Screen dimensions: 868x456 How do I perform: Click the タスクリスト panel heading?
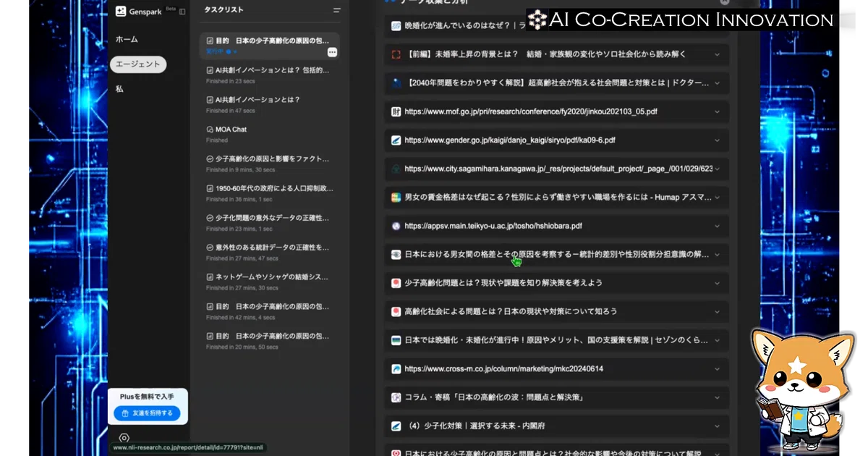point(224,10)
